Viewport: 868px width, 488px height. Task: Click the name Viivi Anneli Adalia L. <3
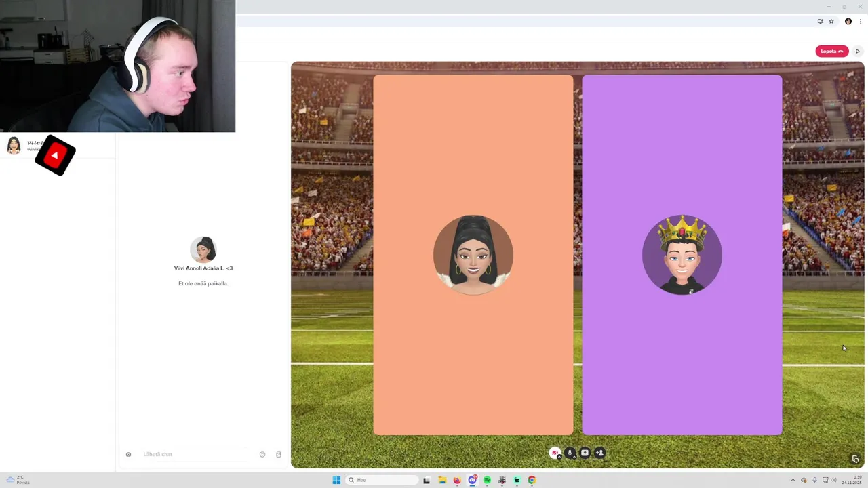pyautogui.click(x=203, y=268)
